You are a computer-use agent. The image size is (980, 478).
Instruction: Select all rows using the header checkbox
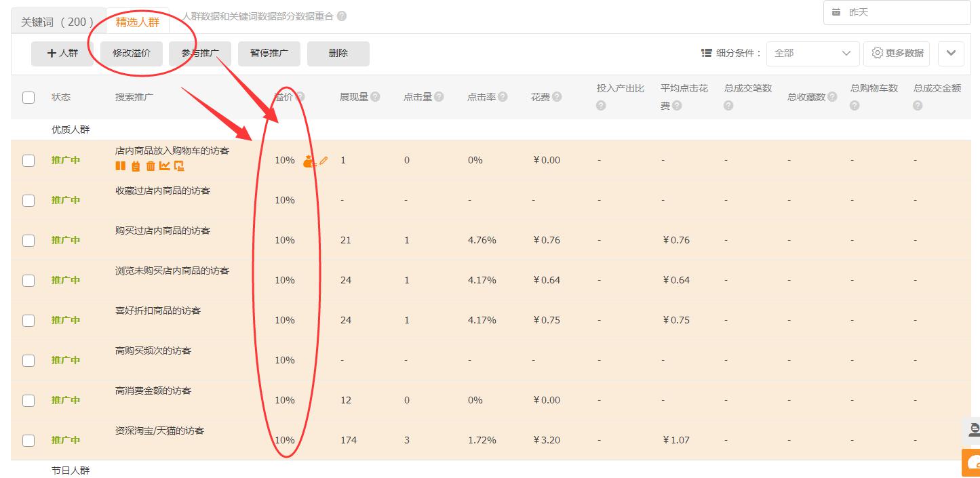[28, 96]
